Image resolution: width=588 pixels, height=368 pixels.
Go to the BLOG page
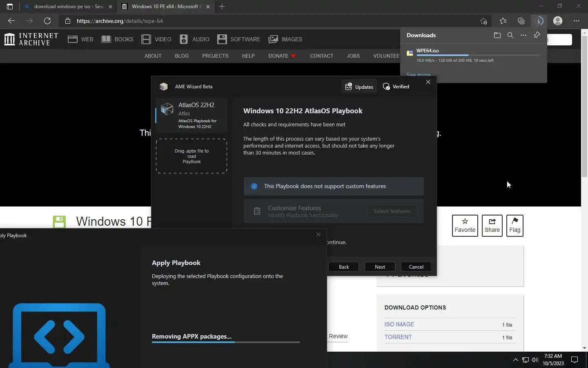click(182, 56)
